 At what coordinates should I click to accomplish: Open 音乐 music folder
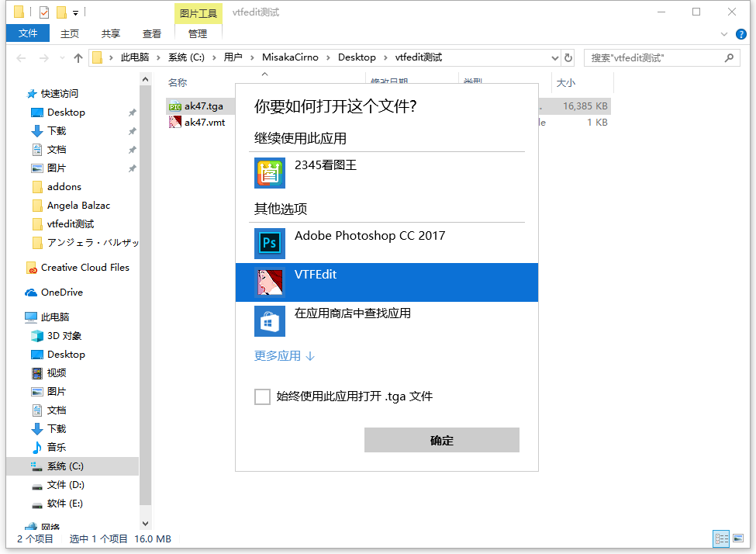pos(49,448)
